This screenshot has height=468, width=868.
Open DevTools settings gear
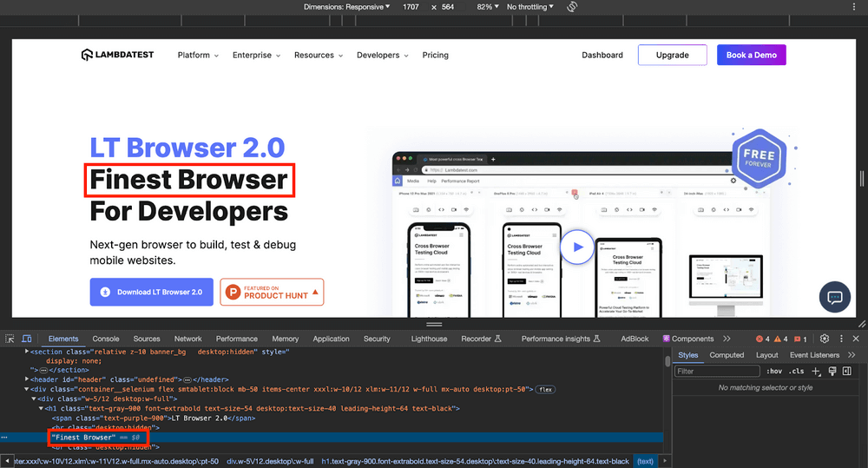(825, 339)
